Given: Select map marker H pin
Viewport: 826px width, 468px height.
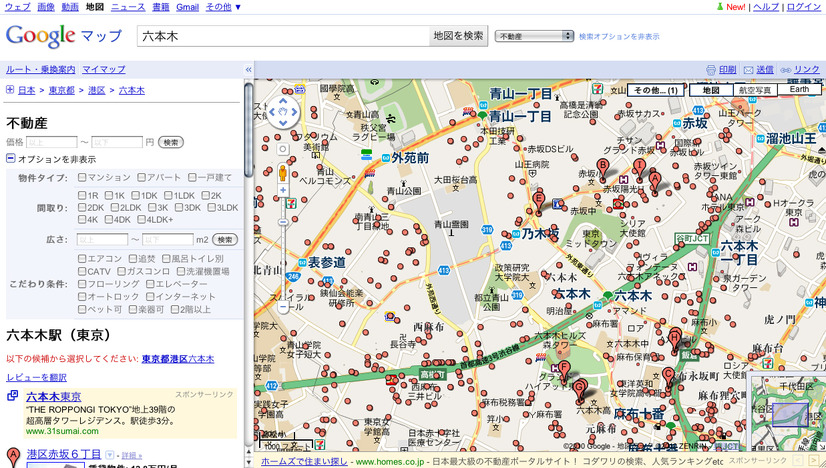Looking at the screenshot, I should 675,339.
